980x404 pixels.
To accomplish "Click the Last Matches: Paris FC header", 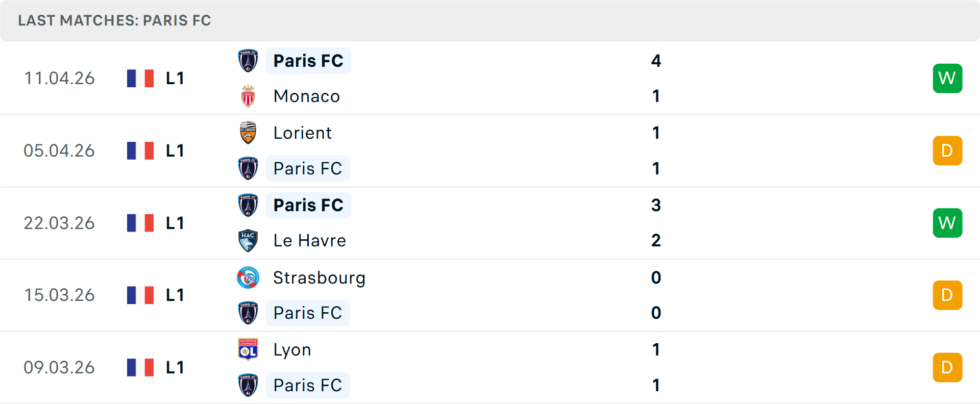I will tap(114, 20).
